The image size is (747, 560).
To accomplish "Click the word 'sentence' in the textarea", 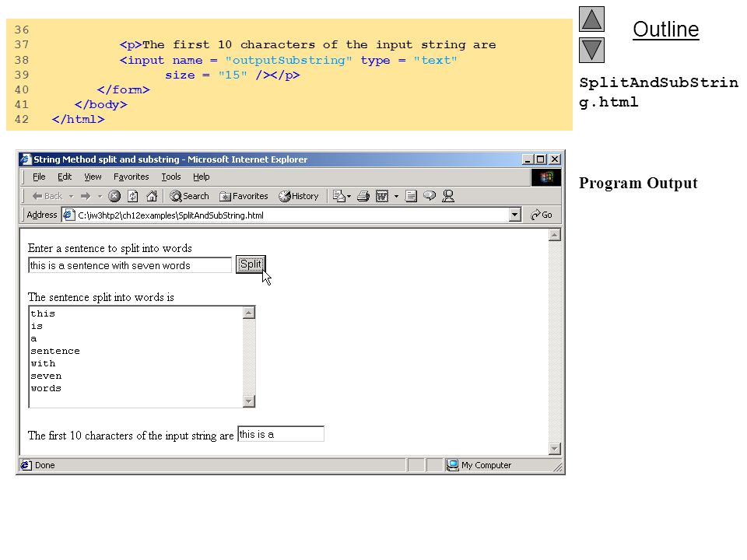I will click(x=55, y=351).
